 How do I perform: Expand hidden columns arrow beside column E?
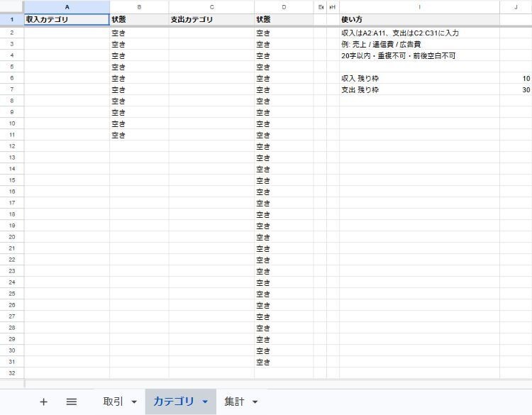(x=323, y=7)
